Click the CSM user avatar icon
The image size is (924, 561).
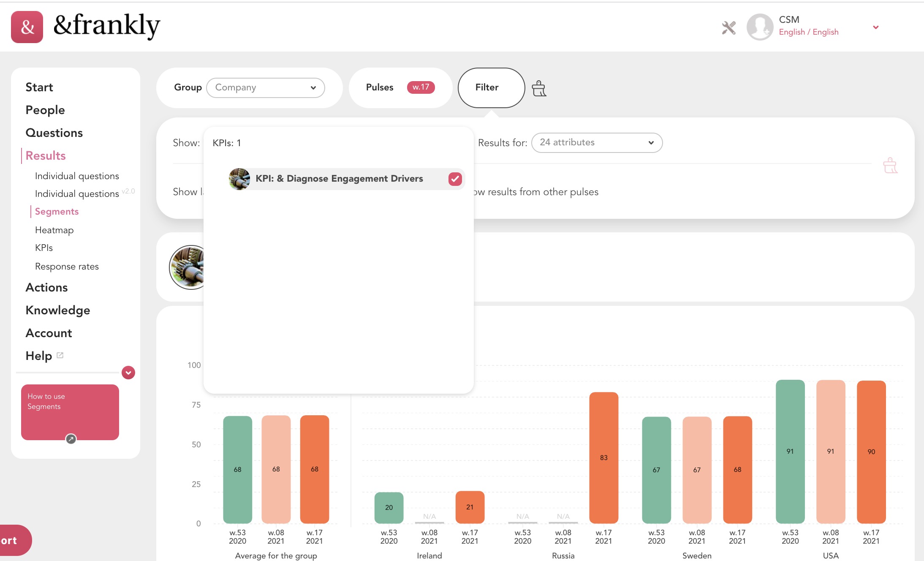759,27
